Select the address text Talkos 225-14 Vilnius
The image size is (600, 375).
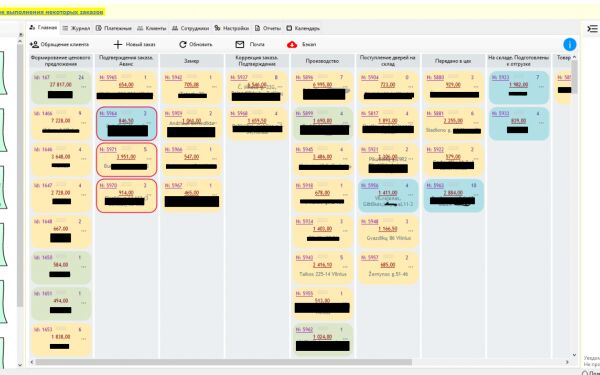[323, 274]
